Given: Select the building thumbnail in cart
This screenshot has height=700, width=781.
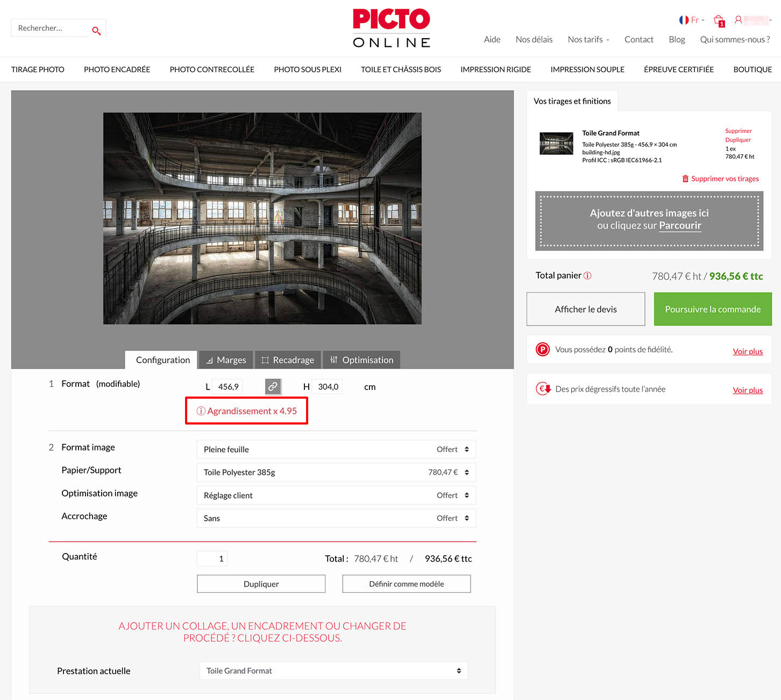Looking at the screenshot, I should (556, 144).
